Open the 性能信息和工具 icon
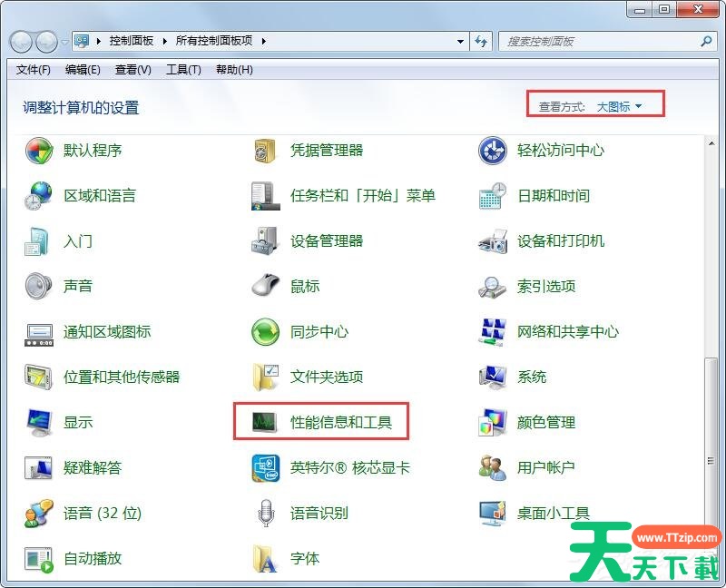Viewport: 726px width, 588px height. 265,423
